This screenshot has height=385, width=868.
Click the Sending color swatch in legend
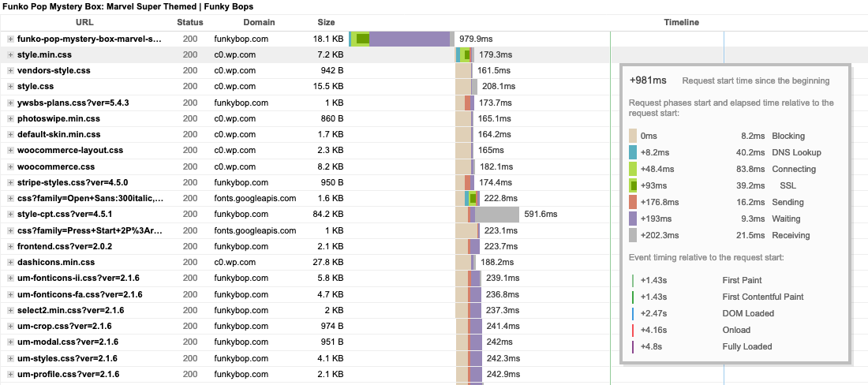(633, 203)
